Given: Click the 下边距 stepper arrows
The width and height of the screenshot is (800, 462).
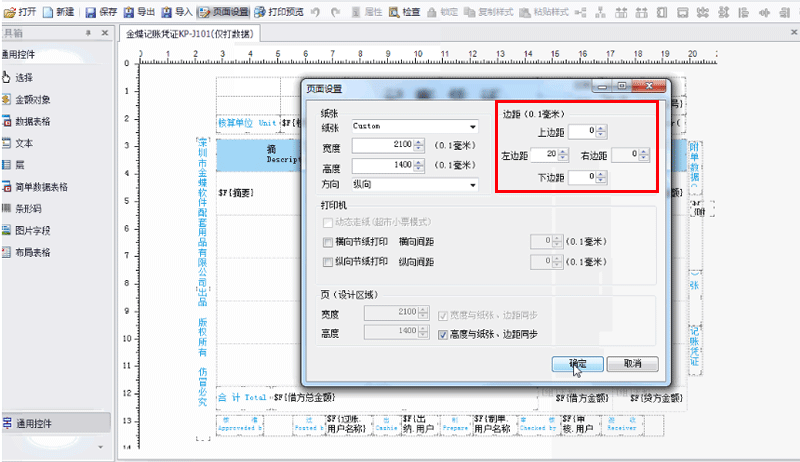Looking at the screenshot, I should 601,177.
